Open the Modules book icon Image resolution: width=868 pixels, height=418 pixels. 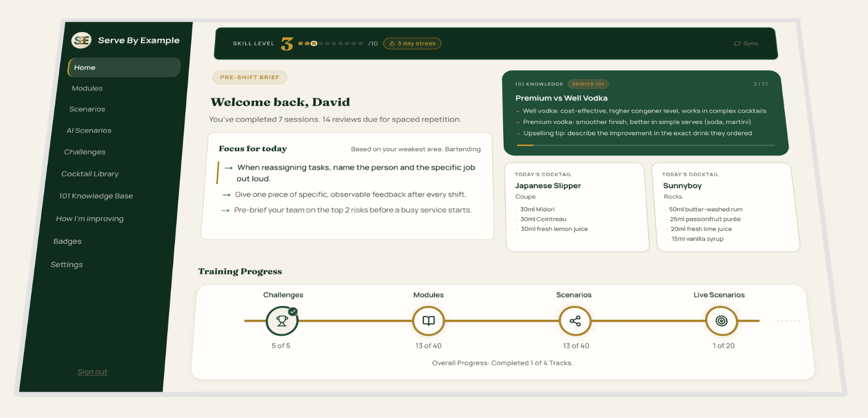[429, 320]
